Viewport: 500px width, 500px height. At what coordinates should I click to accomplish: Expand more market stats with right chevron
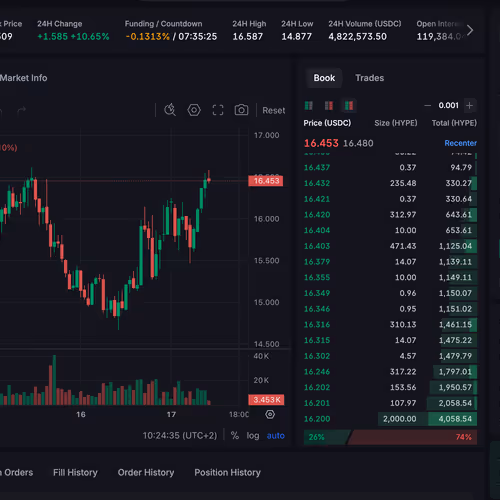(470, 30)
